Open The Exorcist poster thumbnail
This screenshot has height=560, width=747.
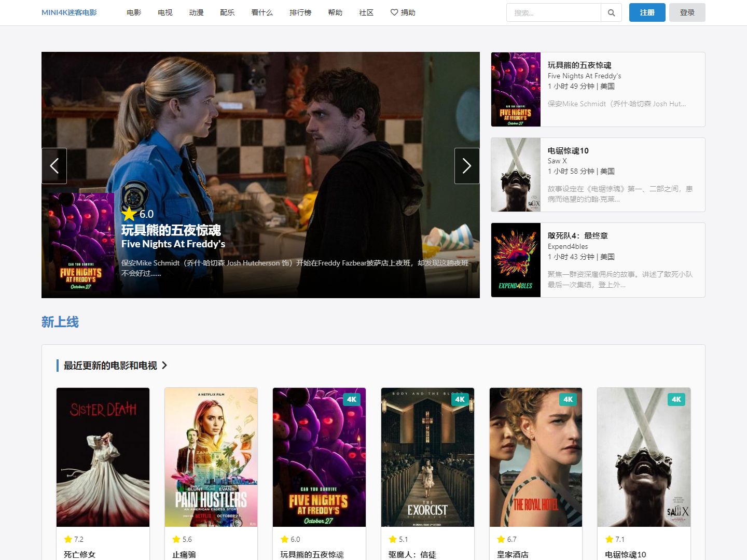pos(427,457)
